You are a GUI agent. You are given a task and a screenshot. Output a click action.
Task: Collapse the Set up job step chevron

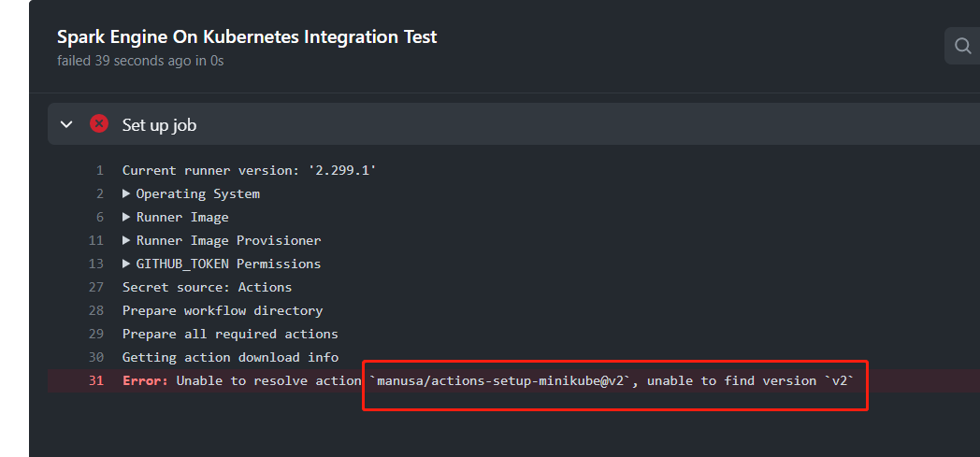pos(66,124)
